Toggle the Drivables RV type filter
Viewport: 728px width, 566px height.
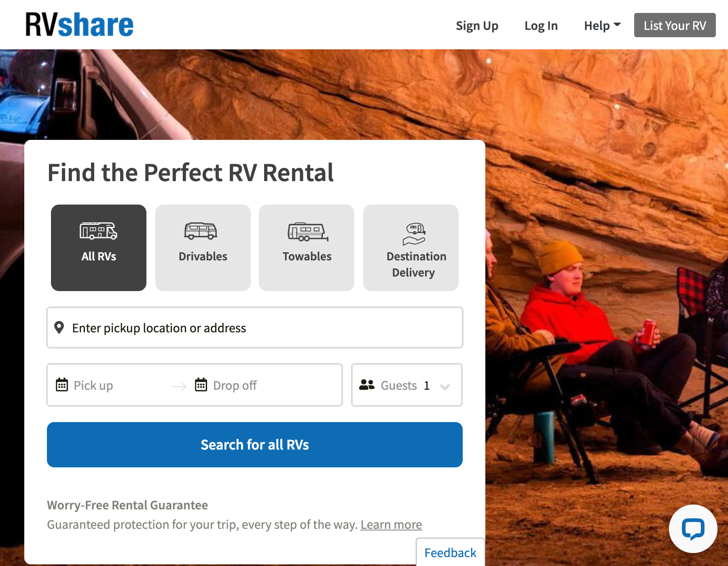202,247
